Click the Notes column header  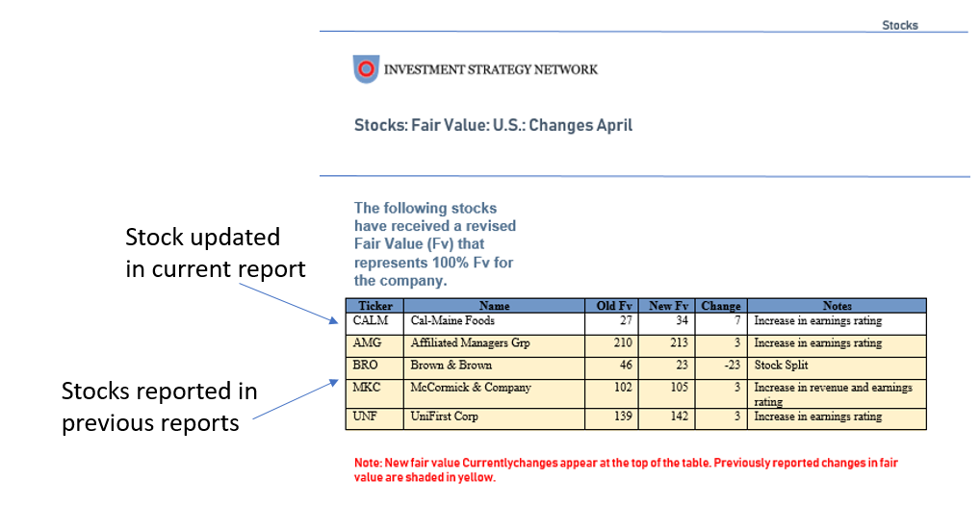click(x=837, y=306)
